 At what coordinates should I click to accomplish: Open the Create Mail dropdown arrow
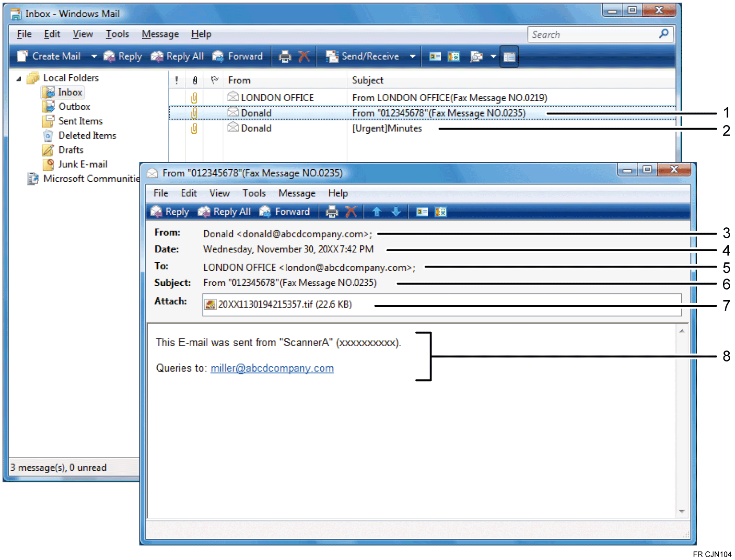[94, 57]
